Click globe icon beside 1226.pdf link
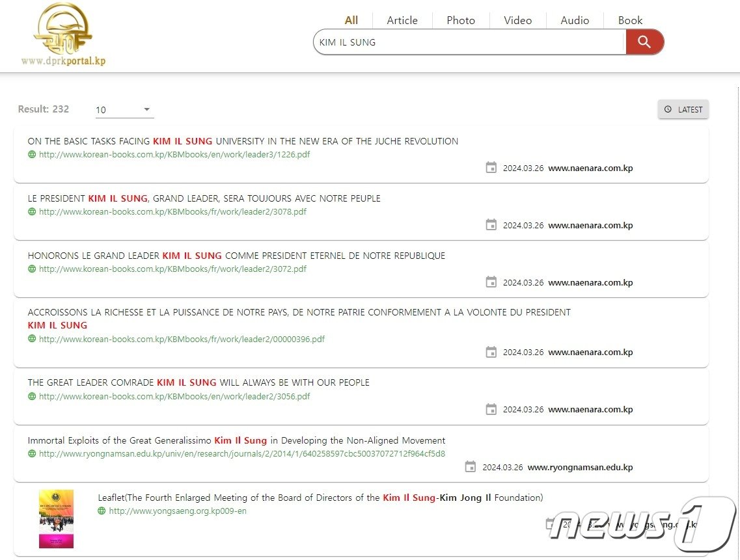The image size is (740, 560). [x=32, y=155]
